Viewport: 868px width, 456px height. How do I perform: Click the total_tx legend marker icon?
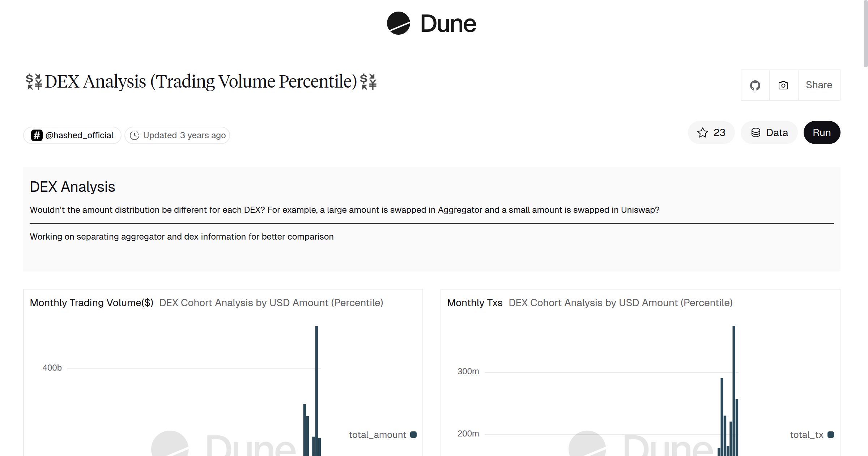click(x=831, y=435)
